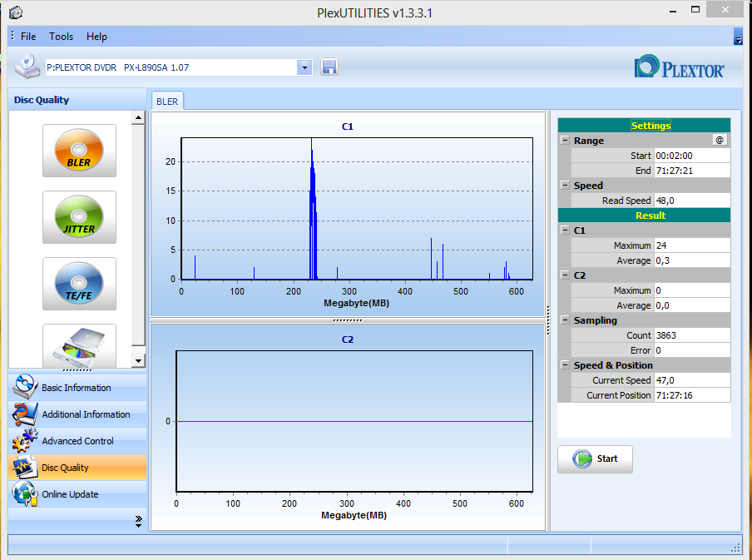
Task: Select the C1 Average value 0,3
Action: [692, 260]
